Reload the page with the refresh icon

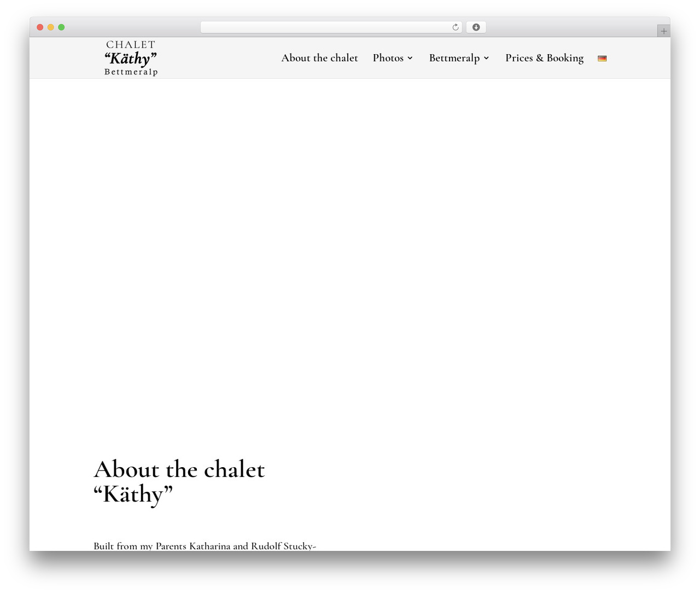point(456,27)
